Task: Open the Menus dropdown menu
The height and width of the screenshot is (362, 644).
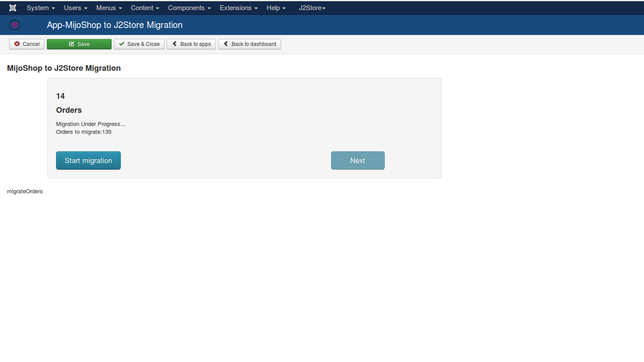Action: (x=109, y=8)
